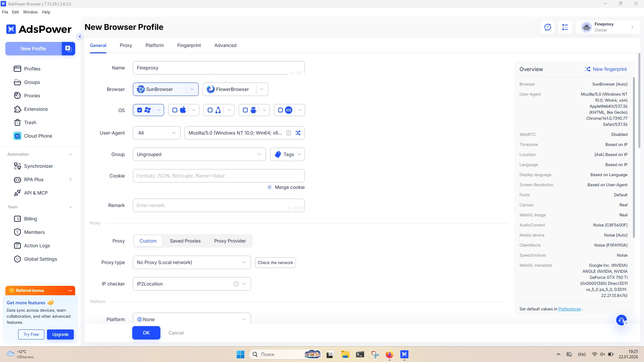Click Cancel to discard the profile
Screen dimensions: 644x362
point(176,333)
